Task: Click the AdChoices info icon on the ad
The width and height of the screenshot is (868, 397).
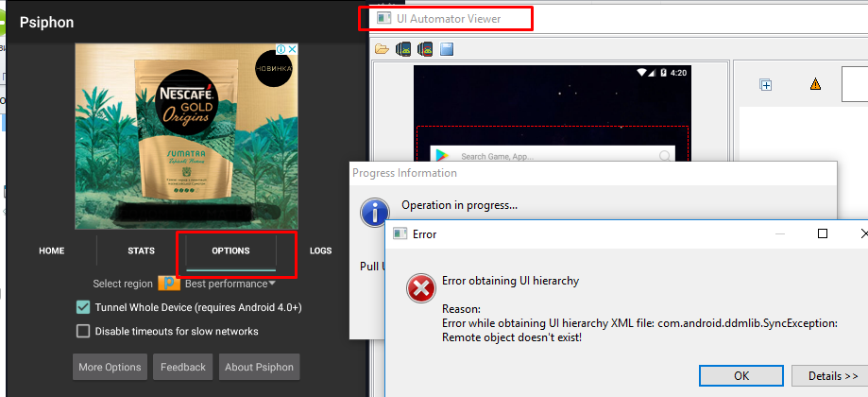Action: click(281, 49)
